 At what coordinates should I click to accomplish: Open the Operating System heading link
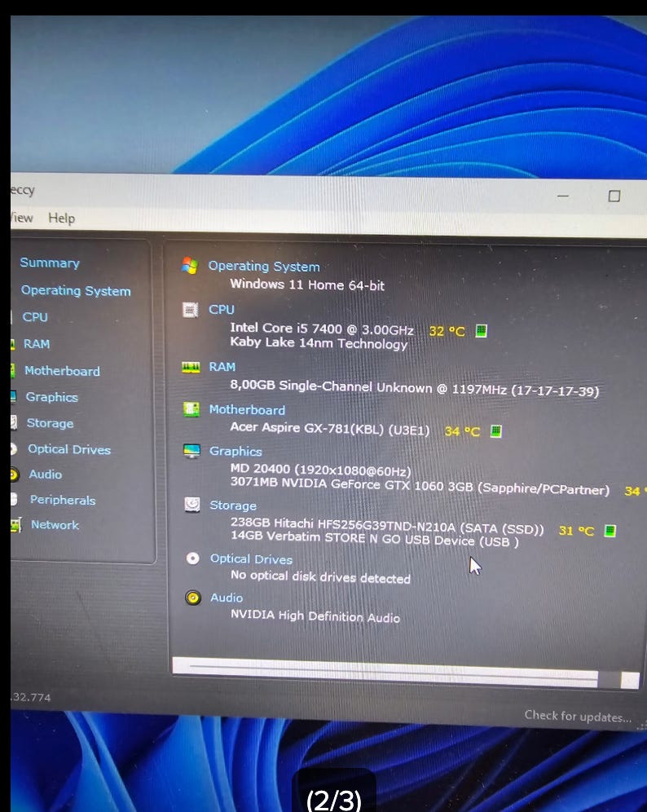(264, 266)
